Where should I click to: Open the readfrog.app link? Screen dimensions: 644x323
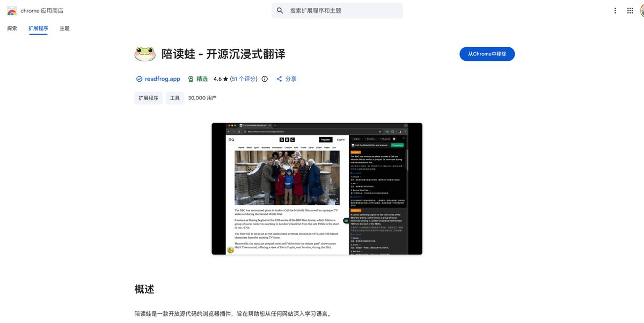(x=163, y=79)
